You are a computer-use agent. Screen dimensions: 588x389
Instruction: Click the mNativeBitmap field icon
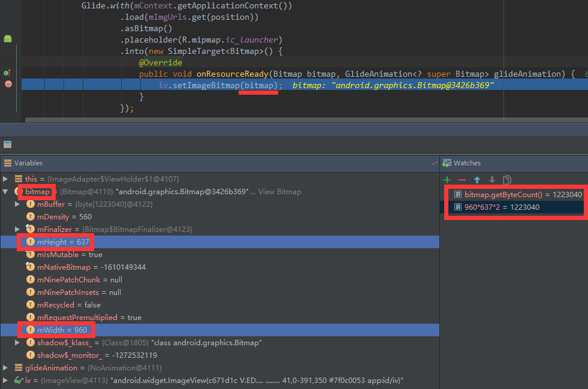pos(31,267)
